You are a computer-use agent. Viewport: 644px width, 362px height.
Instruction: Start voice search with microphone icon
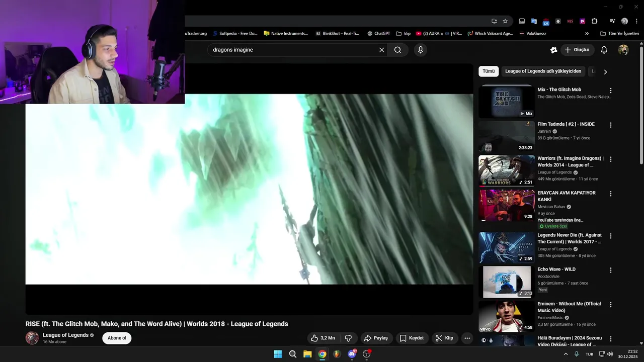coord(420,50)
